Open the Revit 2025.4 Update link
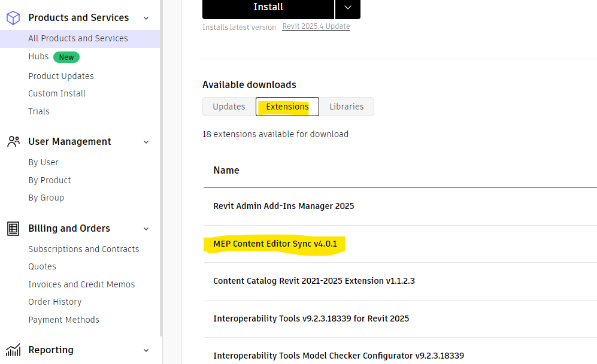 pyautogui.click(x=316, y=26)
